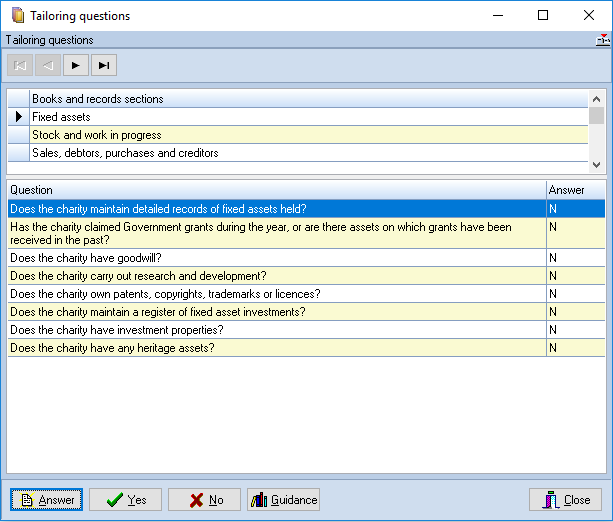Click the Answer button
Viewport: 613px width, 522px height.
(47, 499)
